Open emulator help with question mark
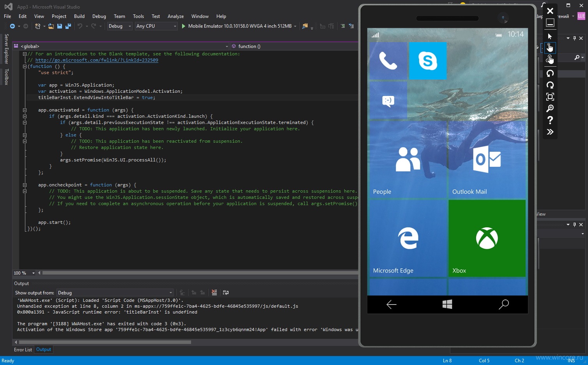The width and height of the screenshot is (588, 365). 550,120
